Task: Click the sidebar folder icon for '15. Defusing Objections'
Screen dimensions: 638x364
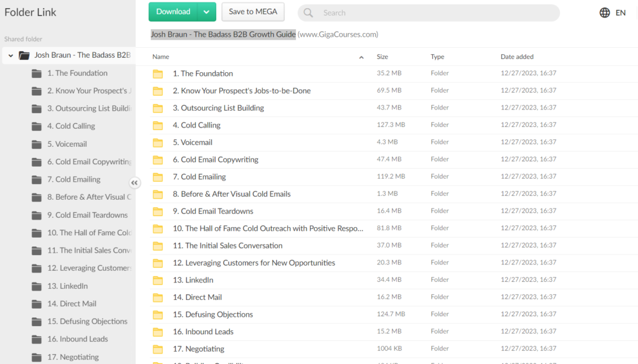Action: pos(36,322)
